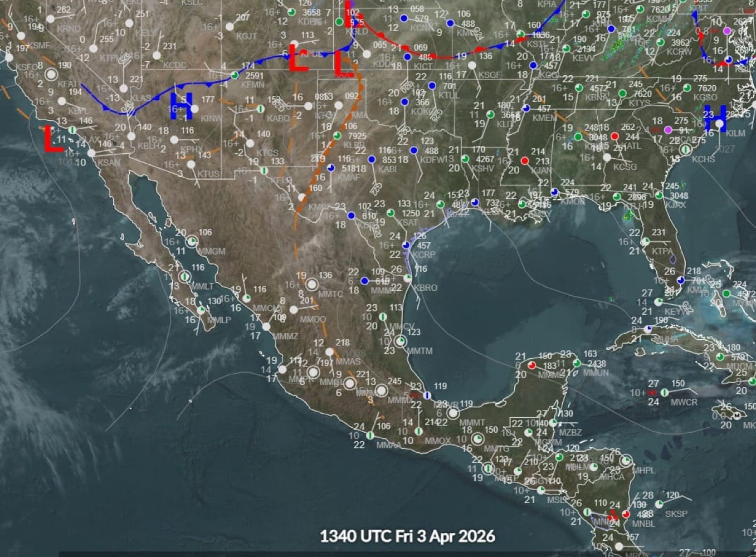Viewport: 756px width, 557px height.
Task: Select the MWCR station plot marker
Action: click(665, 392)
